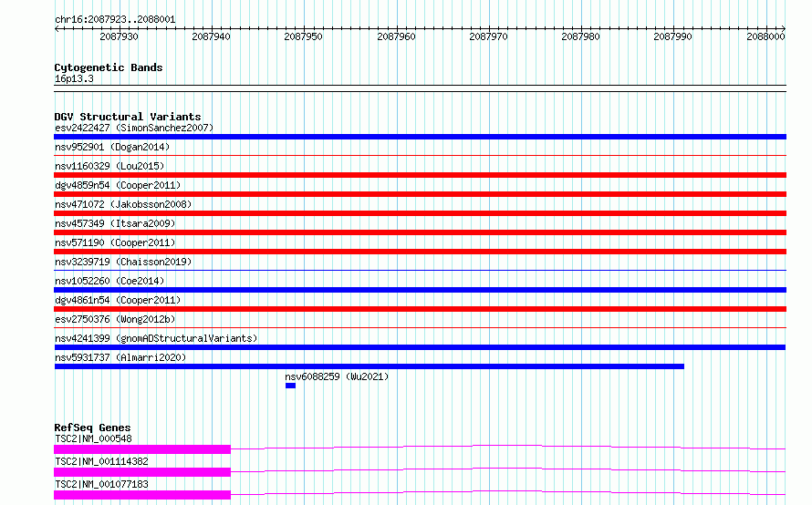Click the small blue nsv6088259 feature block
This screenshot has height=505, width=812.
(x=290, y=386)
